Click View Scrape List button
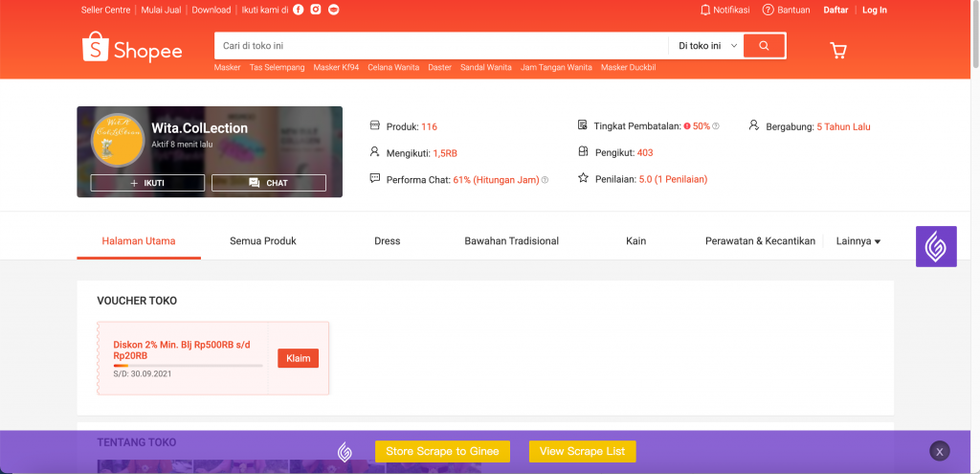 (583, 451)
